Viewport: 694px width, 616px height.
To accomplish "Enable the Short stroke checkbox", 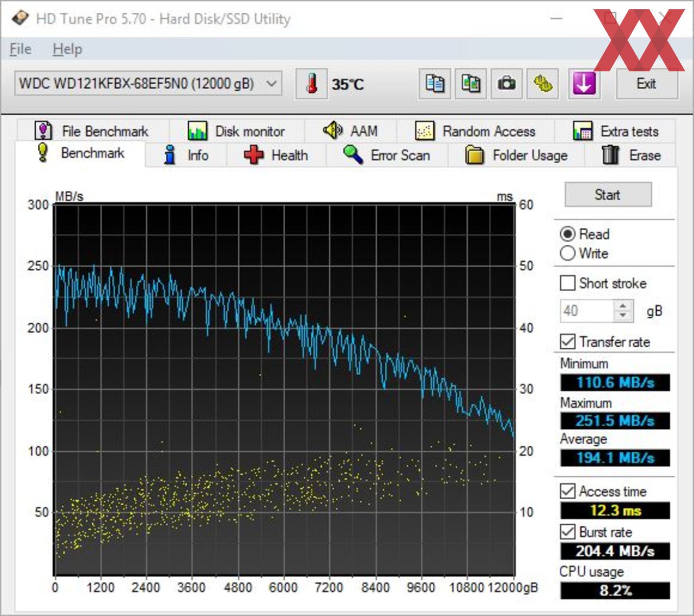I will tap(567, 283).
